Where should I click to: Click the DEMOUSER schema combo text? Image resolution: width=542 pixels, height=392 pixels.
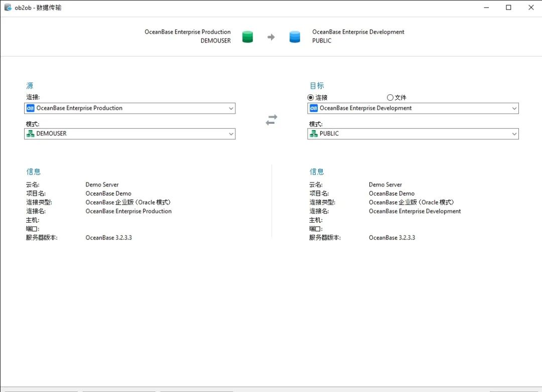point(52,134)
